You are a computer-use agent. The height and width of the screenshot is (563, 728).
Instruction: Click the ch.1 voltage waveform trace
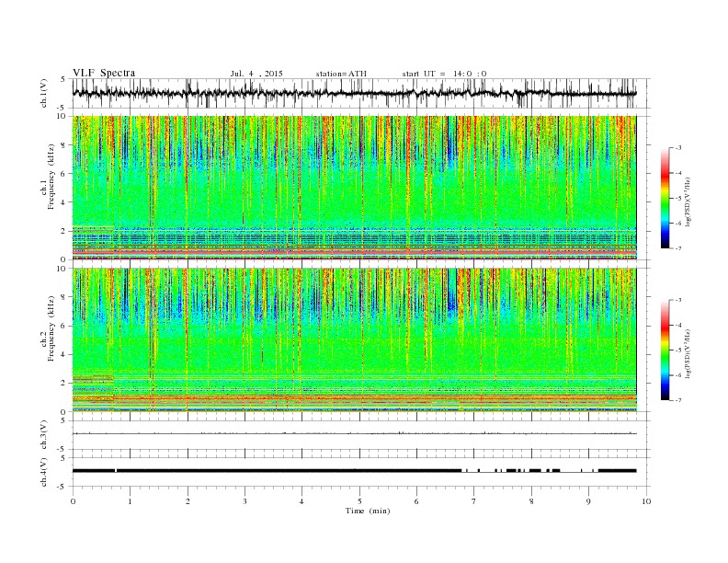click(x=354, y=93)
